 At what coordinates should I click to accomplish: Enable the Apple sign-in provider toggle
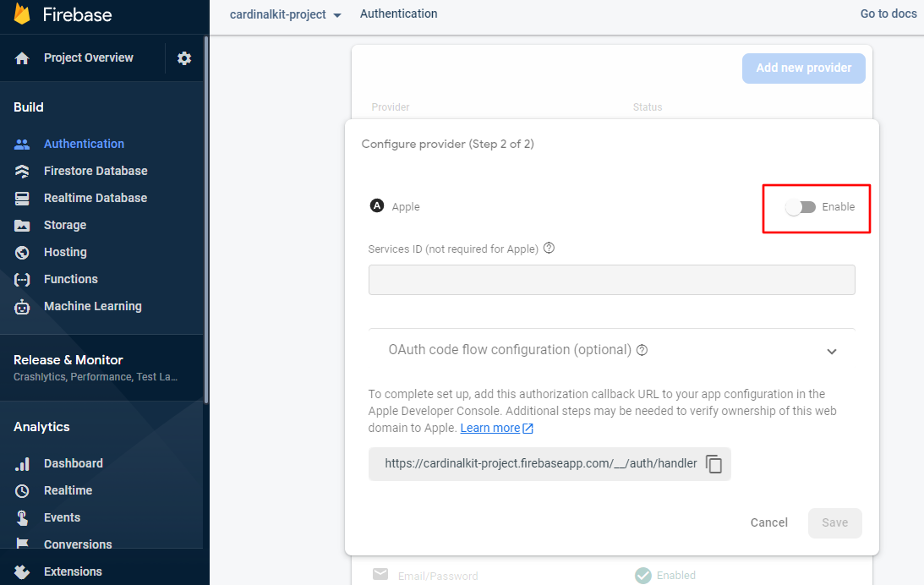[x=801, y=207]
